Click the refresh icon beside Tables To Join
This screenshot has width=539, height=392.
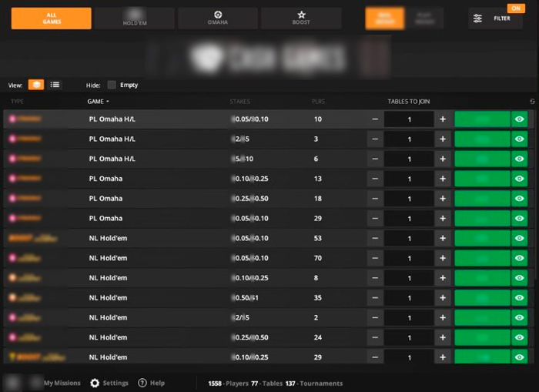click(x=532, y=102)
